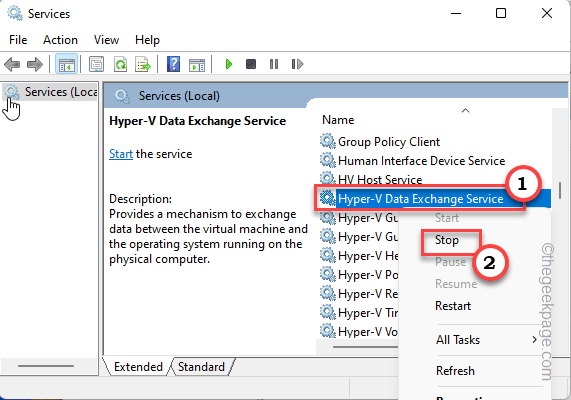The width and height of the screenshot is (571, 400).
Task: Minimize the Services window
Action: coord(456,13)
